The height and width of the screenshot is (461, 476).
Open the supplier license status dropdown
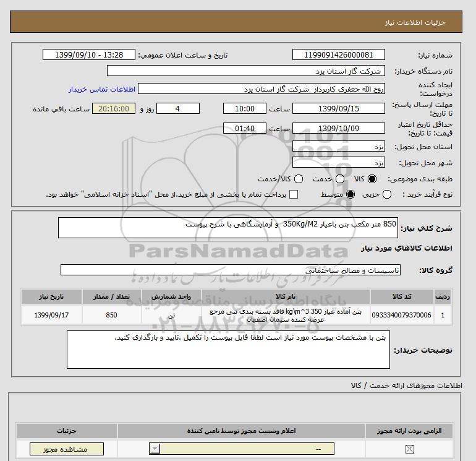pyautogui.click(x=242, y=449)
